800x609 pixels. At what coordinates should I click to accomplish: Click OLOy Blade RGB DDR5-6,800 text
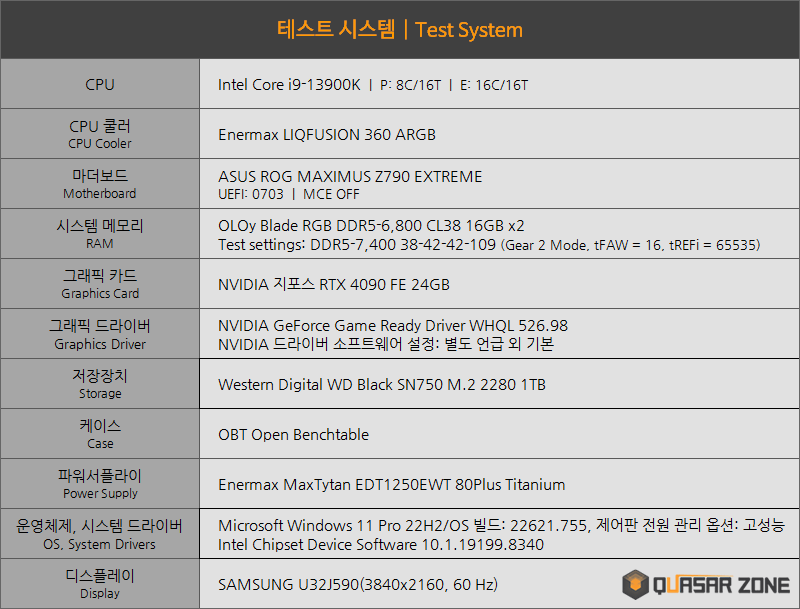coord(371,226)
